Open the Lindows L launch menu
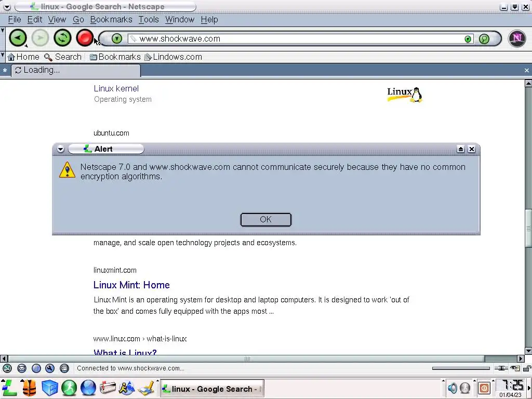Screen dimensions: 532x399 (9, 388)
